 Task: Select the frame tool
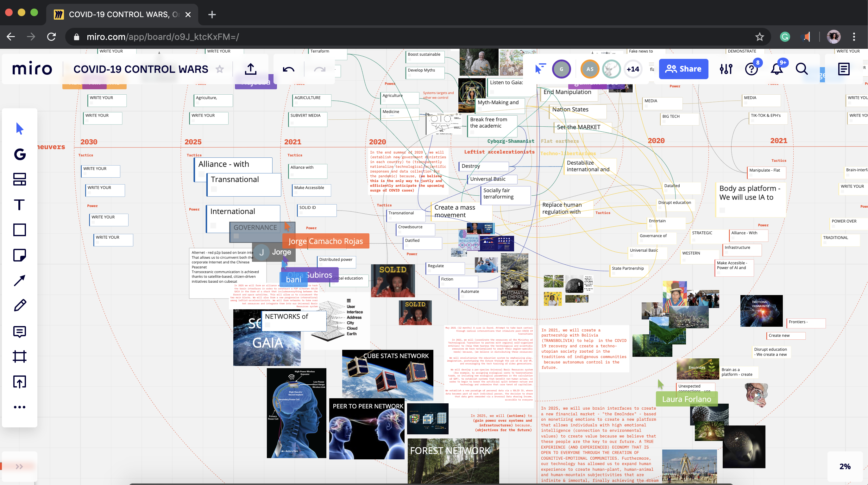pyautogui.click(x=20, y=356)
